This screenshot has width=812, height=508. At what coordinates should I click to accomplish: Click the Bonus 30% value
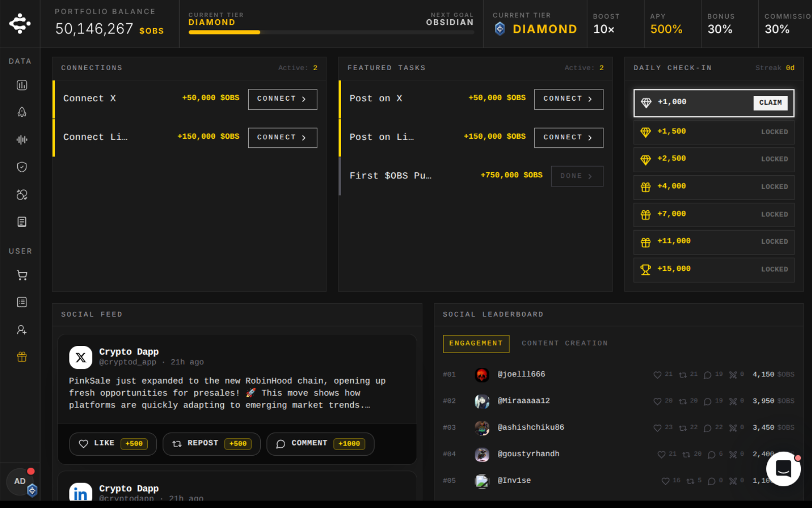coord(720,29)
